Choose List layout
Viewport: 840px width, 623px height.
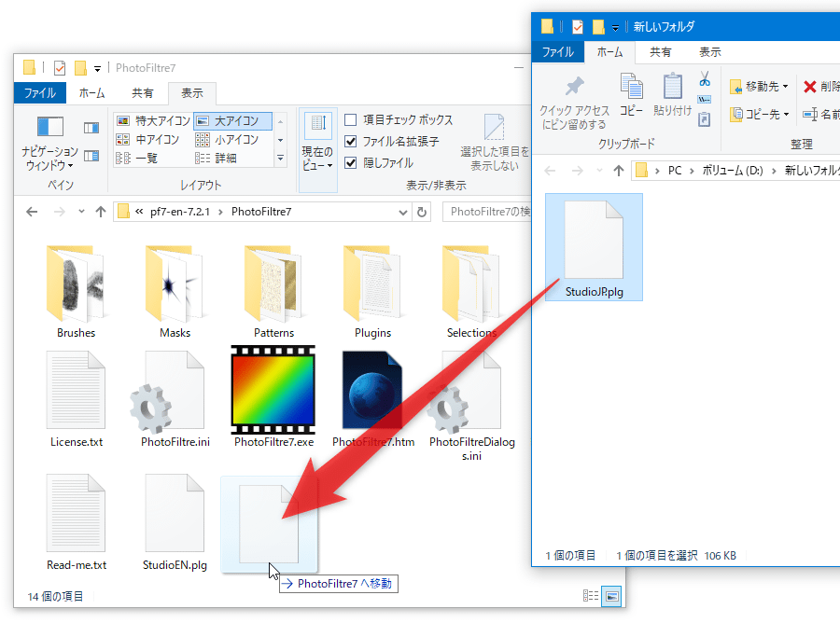click(x=138, y=159)
